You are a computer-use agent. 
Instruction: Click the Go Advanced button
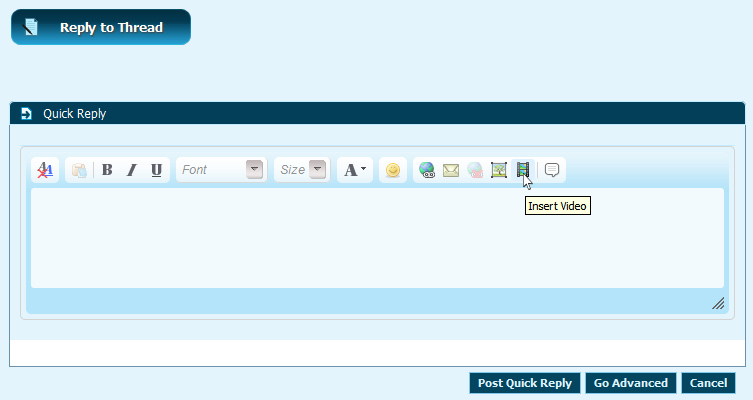tap(630, 383)
